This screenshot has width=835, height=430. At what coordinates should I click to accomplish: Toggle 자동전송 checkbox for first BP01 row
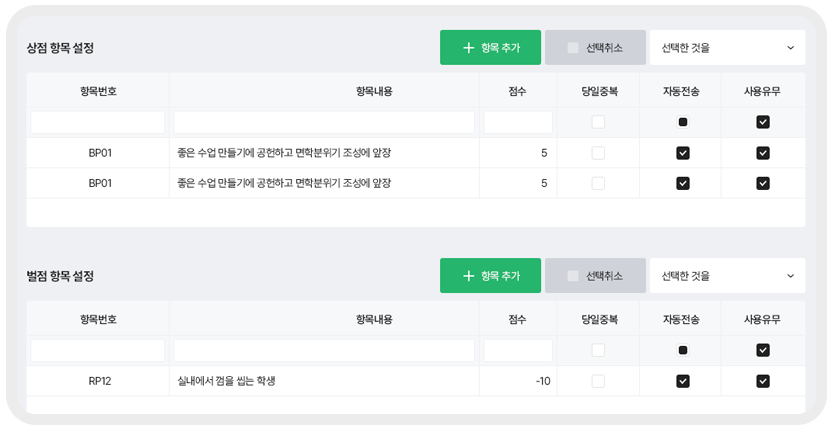(683, 153)
